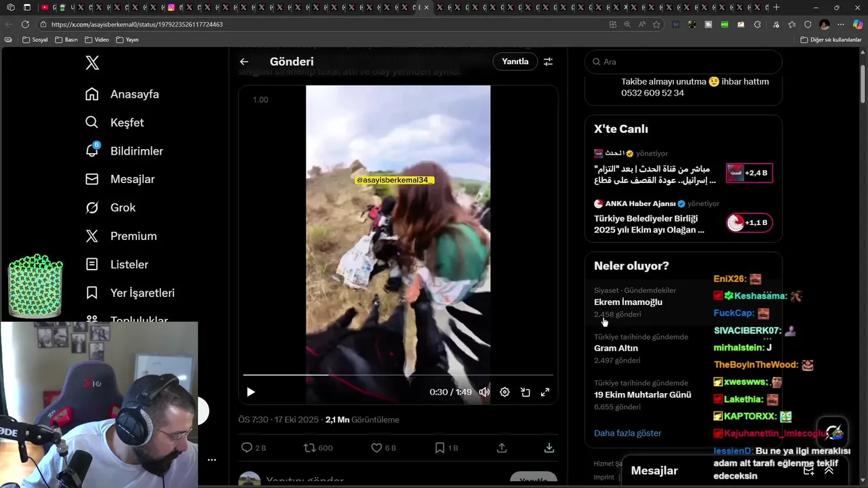Open a new browser tab
The height and width of the screenshot is (488, 868).
point(776,7)
